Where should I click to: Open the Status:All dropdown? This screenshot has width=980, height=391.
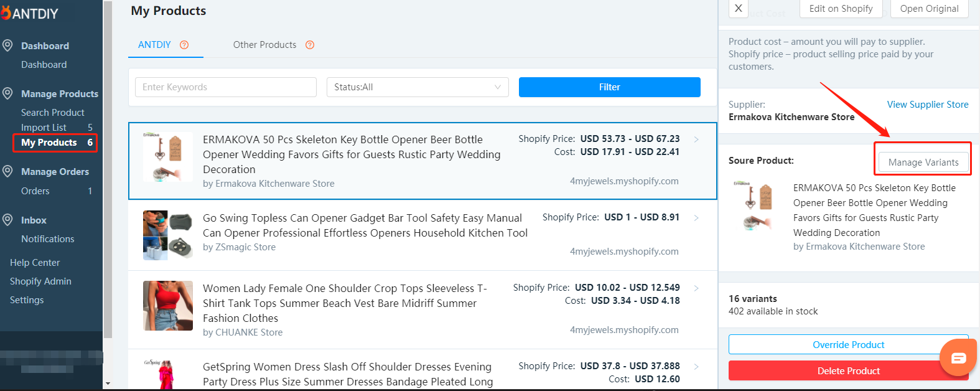coord(418,87)
